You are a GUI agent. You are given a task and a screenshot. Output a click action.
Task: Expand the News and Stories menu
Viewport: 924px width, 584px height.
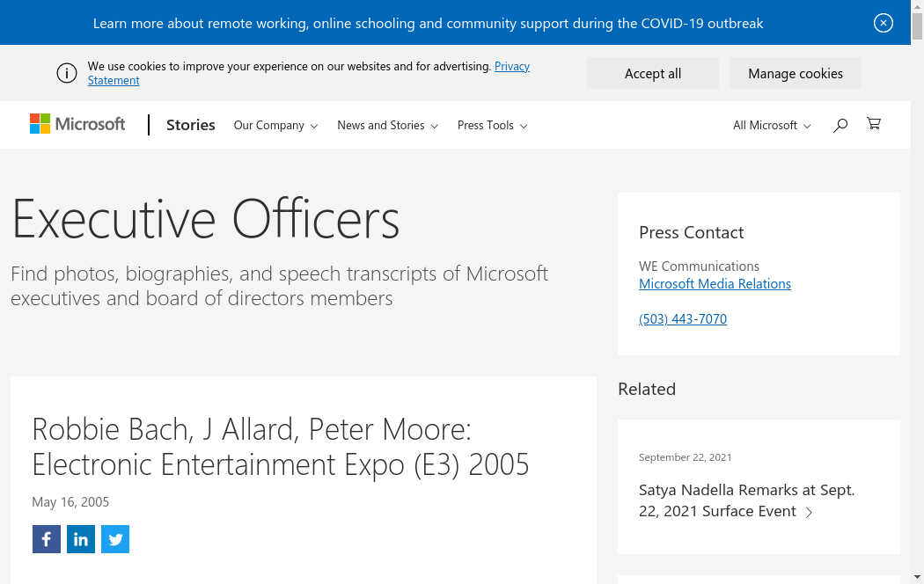(387, 126)
